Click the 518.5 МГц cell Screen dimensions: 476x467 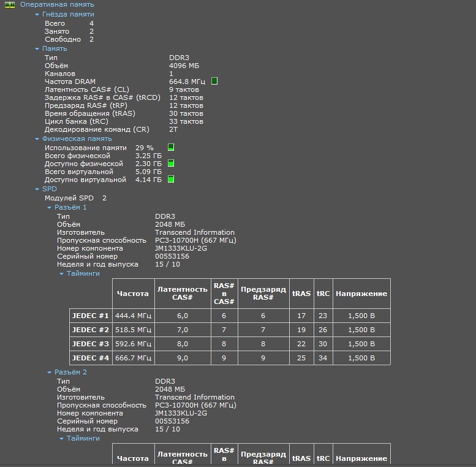click(134, 330)
